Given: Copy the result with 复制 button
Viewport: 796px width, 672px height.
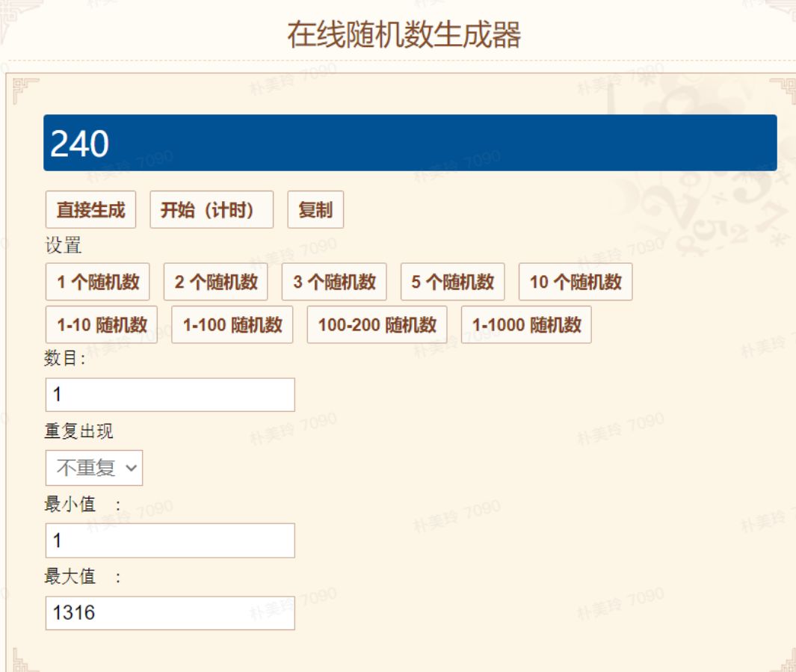Looking at the screenshot, I should [x=315, y=209].
